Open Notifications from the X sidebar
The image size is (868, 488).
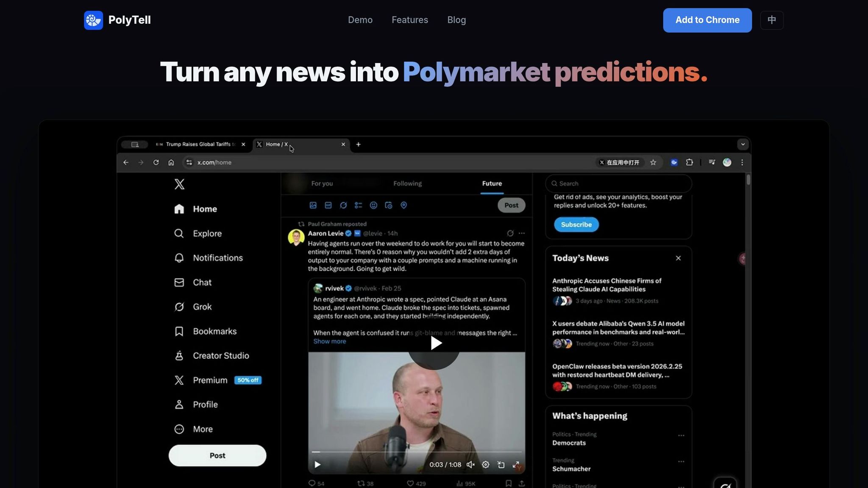[x=217, y=258]
